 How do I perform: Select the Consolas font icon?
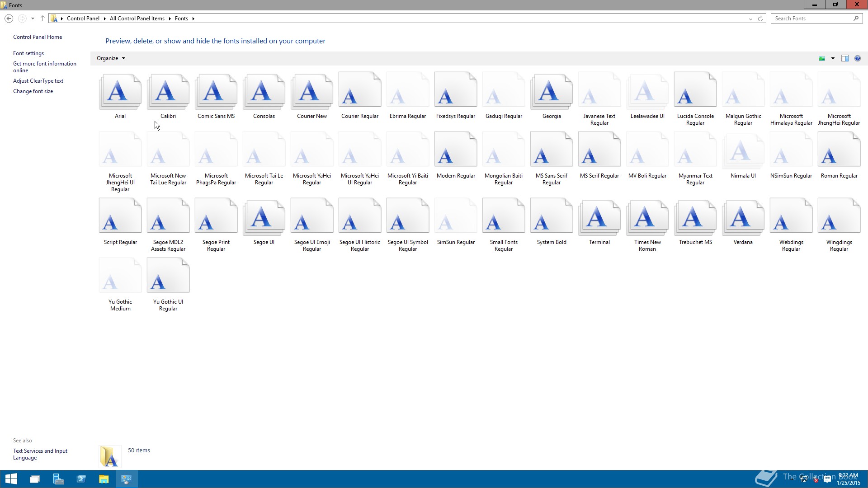(x=264, y=92)
